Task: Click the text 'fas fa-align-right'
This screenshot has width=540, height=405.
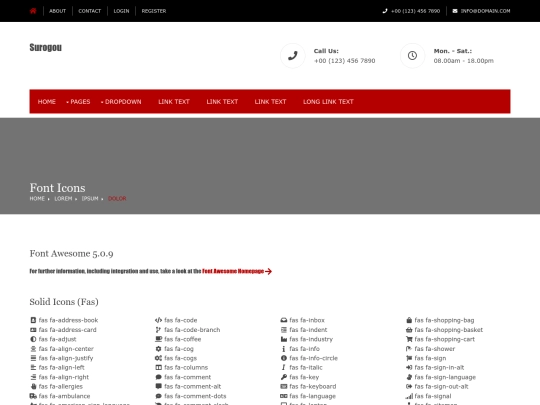Action: point(64,377)
